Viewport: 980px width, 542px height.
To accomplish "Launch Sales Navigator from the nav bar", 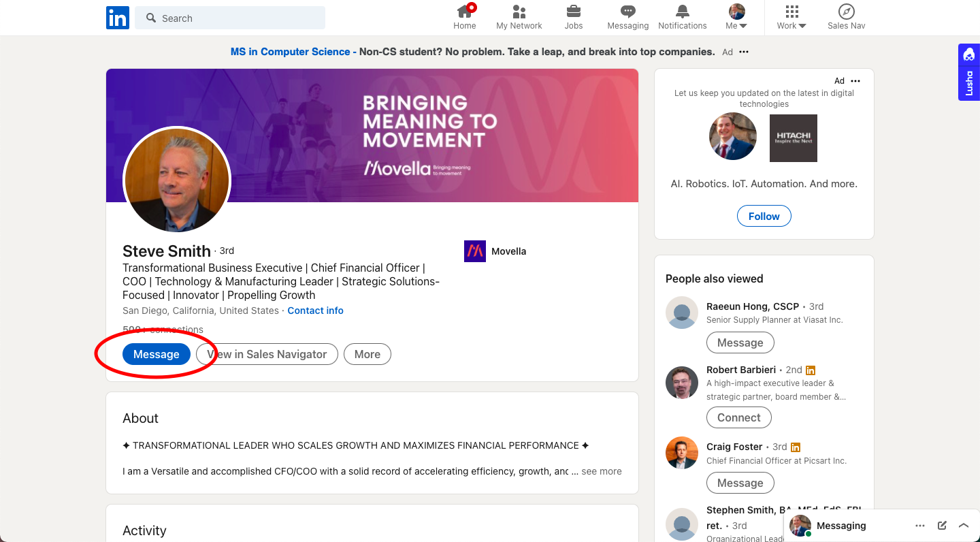I will tap(846, 17).
